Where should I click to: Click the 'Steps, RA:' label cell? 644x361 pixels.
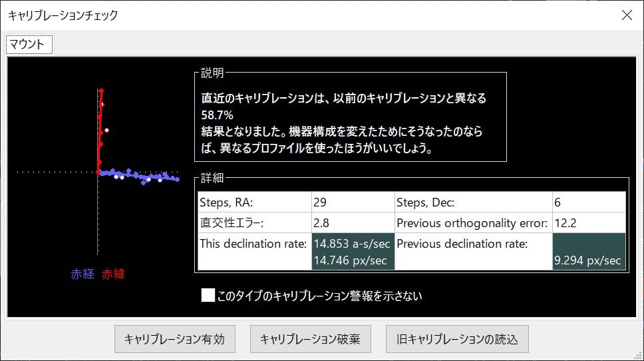(x=255, y=202)
